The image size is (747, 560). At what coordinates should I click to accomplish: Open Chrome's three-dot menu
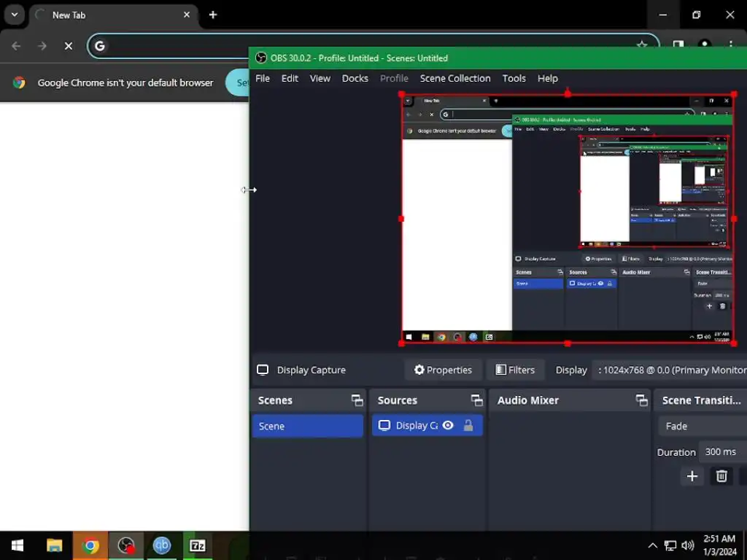click(730, 44)
